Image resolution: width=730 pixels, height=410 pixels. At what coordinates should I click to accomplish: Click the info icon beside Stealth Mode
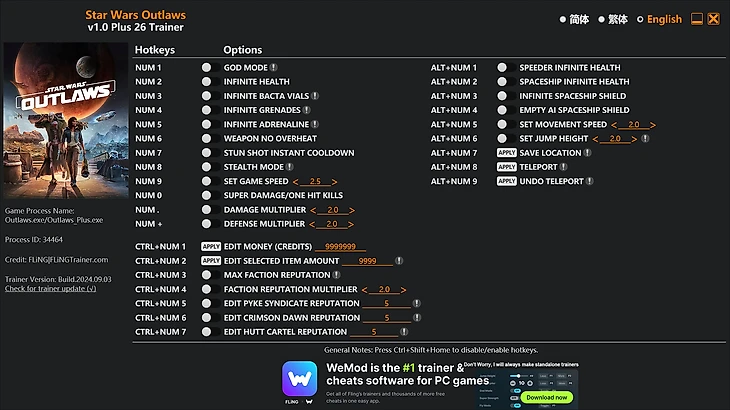pos(290,167)
